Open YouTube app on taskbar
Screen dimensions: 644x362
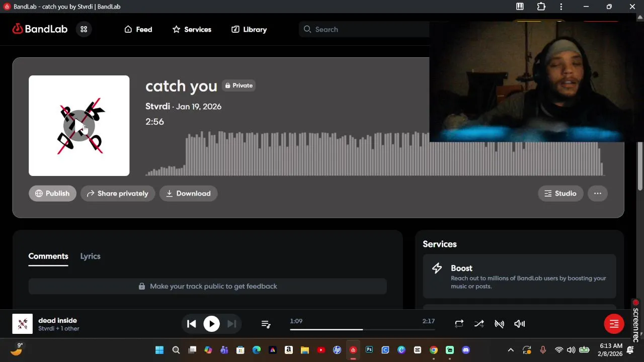(x=321, y=350)
